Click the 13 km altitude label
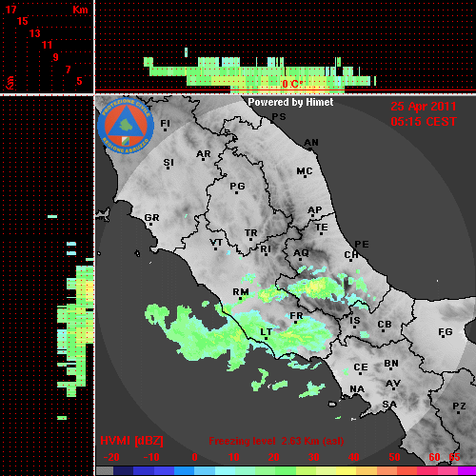Viewport: 476px width, 476px height. 35,33
